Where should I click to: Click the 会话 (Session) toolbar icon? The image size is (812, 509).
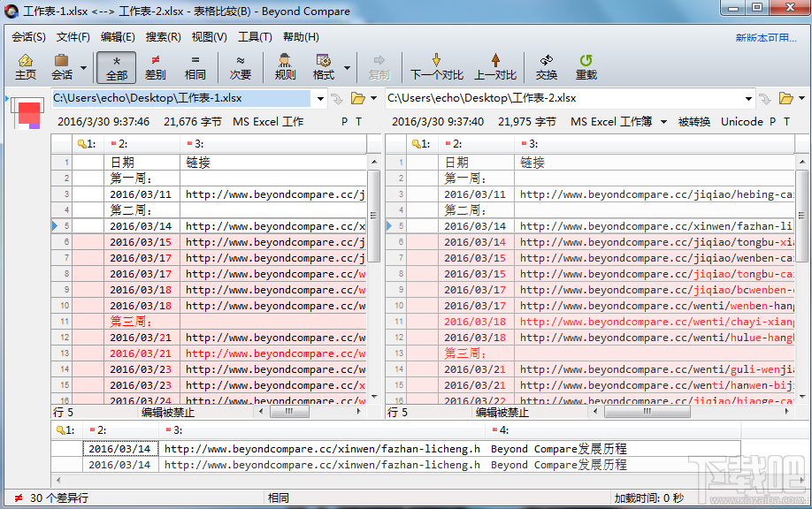click(62, 66)
